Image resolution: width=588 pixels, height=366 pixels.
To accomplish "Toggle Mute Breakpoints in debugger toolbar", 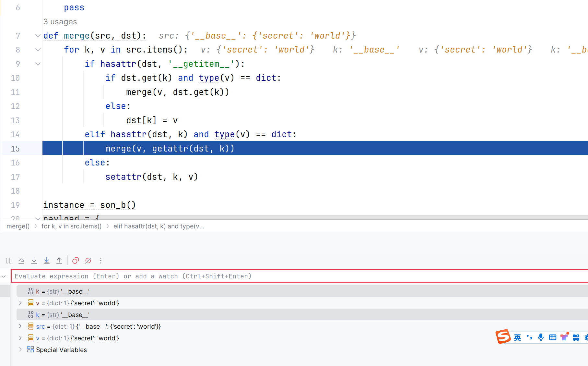I will point(88,261).
